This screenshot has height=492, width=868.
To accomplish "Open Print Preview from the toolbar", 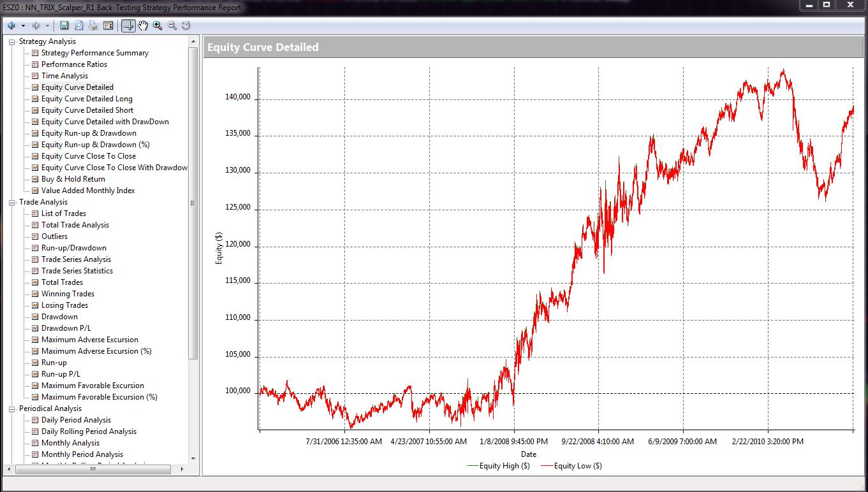I will pyautogui.click(x=78, y=25).
